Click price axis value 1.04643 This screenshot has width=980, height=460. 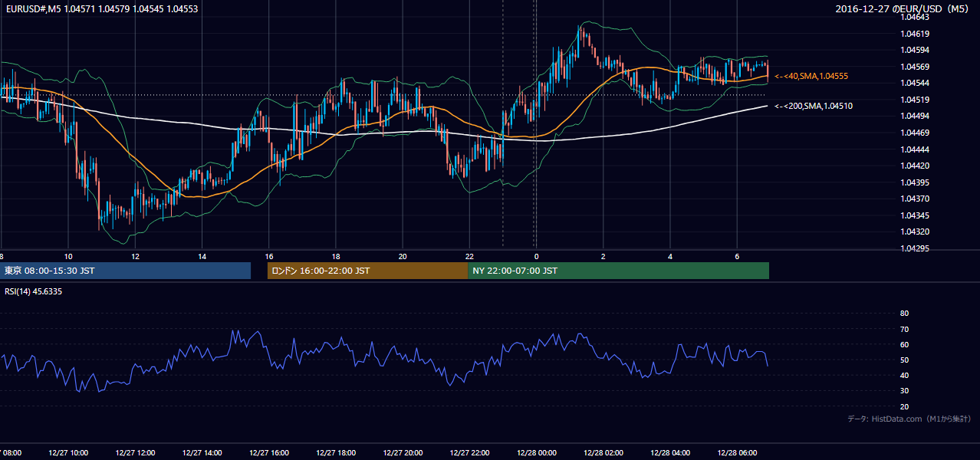[916, 17]
